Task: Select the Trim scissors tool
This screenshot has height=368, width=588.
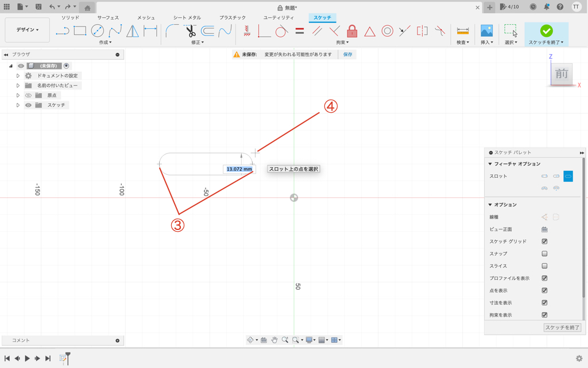Action: (x=190, y=31)
